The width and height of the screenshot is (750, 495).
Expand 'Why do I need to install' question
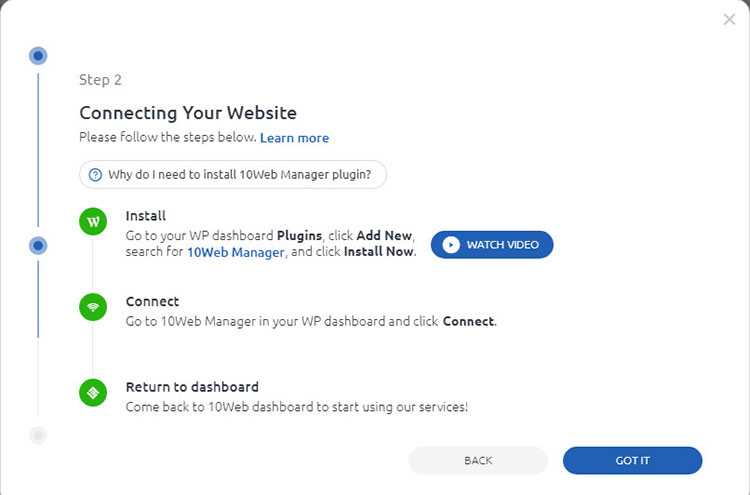239,174
